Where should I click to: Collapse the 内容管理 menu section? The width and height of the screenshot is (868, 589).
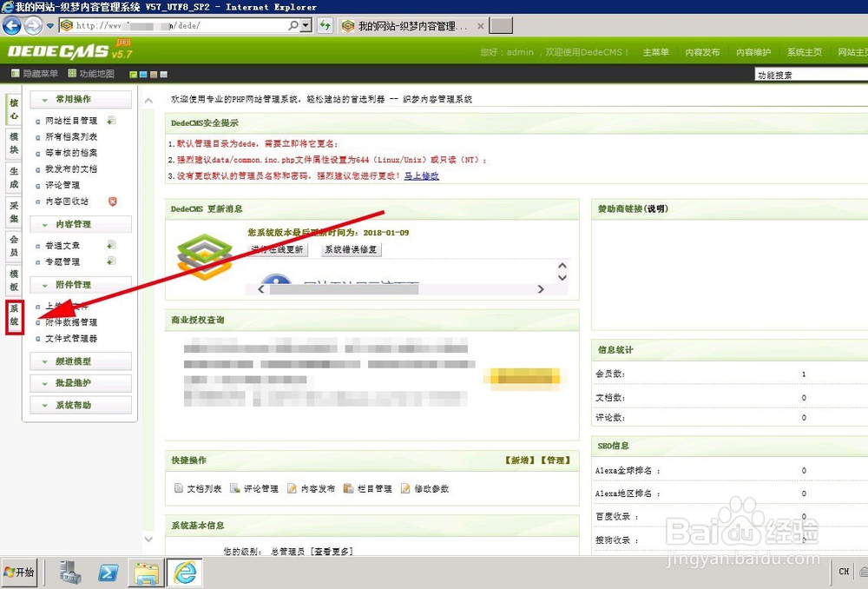point(81,224)
